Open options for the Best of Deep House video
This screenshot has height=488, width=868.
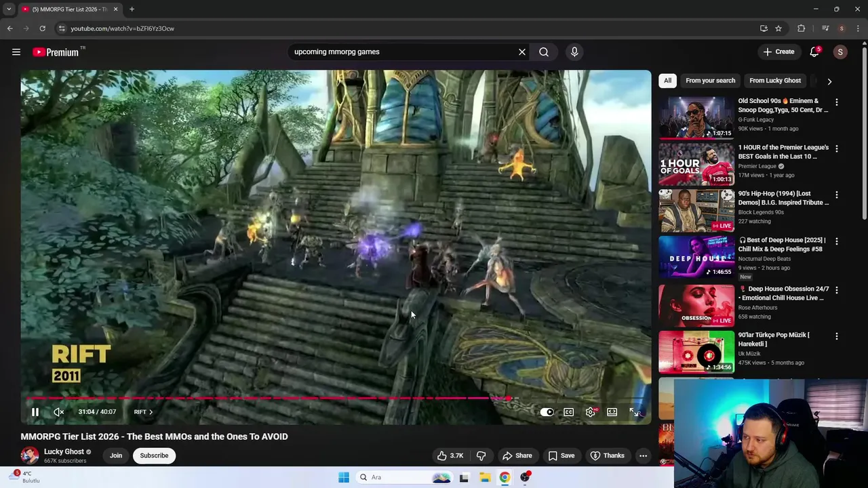pos(836,241)
